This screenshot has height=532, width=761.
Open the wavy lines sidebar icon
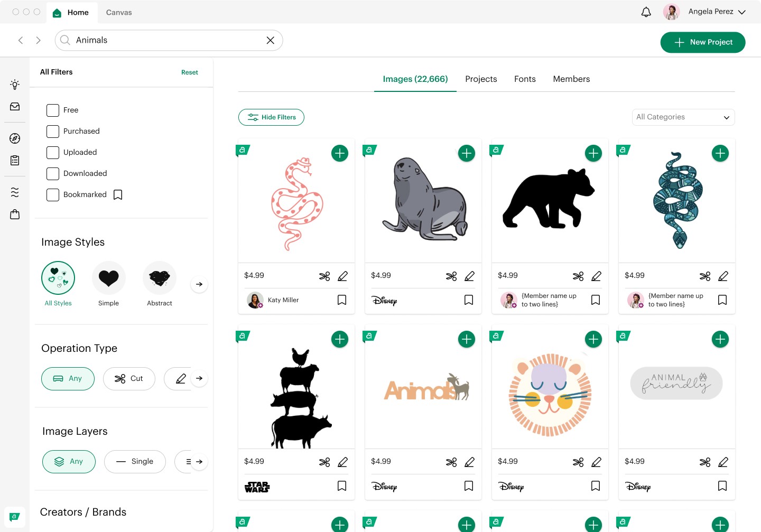tap(15, 192)
